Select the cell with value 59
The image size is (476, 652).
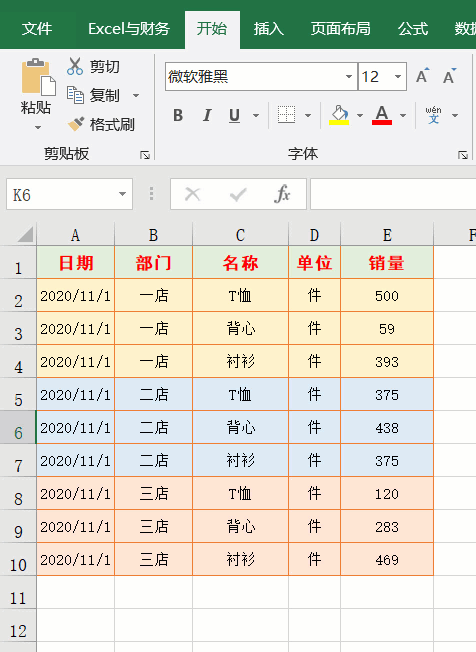pos(387,328)
